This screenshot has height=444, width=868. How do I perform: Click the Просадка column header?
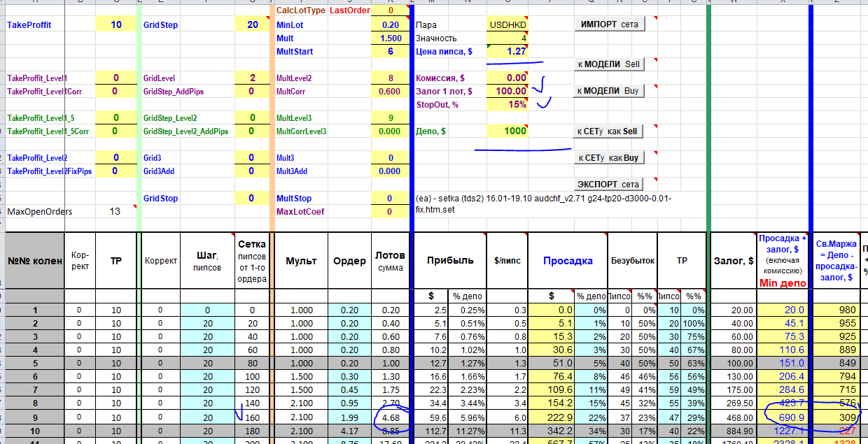coord(568,261)
